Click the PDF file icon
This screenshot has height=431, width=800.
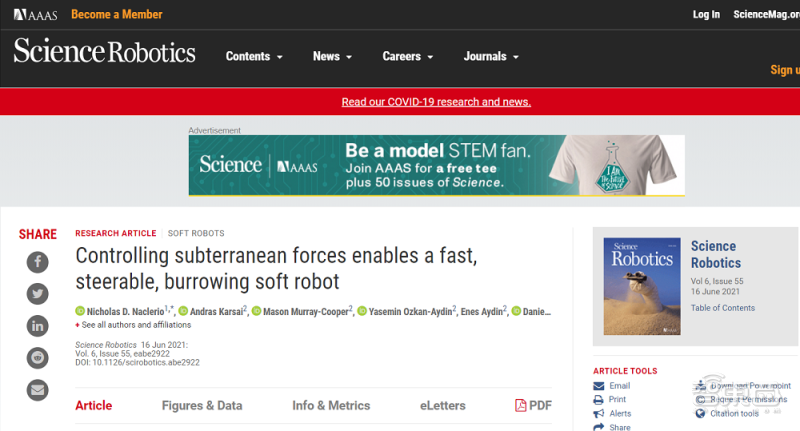click(520, 405)
